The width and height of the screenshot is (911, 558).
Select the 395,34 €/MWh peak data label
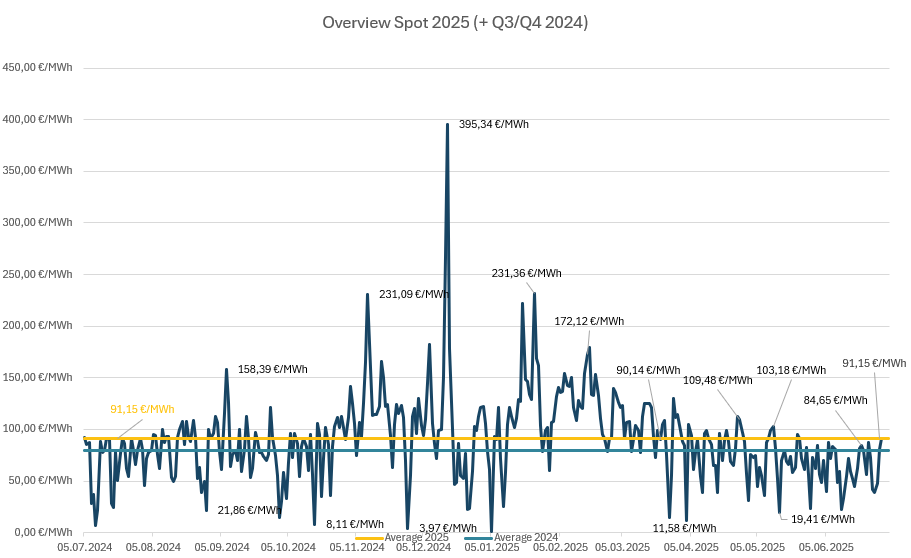(493, 125)
